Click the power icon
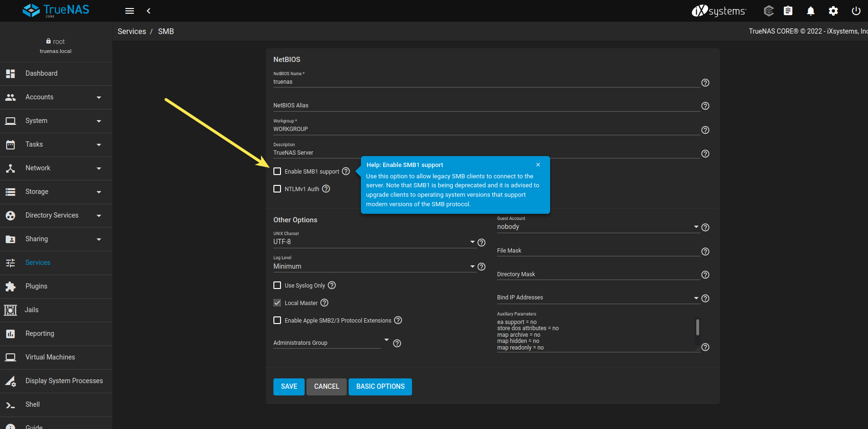Image resolution: width=868 pixels, height=429 pixels. [x=856, y=11]
